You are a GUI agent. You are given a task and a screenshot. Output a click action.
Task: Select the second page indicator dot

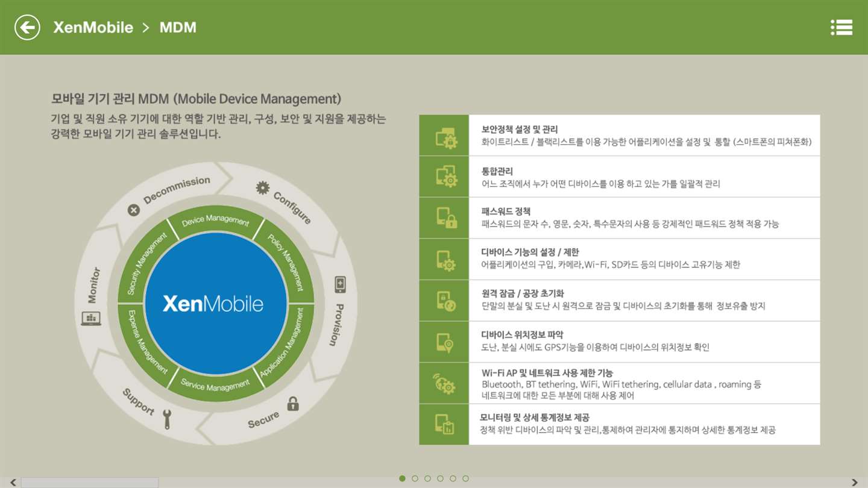tap(415, 478)
